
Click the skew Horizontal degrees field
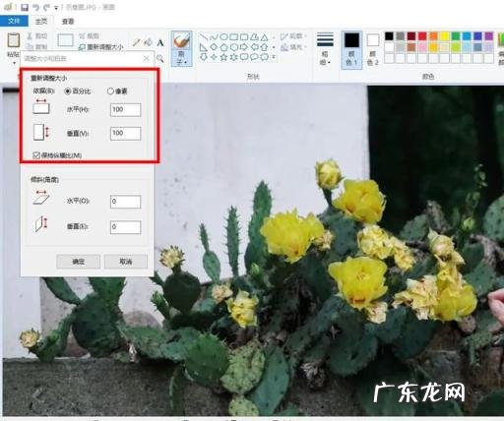tap(126, 202)
